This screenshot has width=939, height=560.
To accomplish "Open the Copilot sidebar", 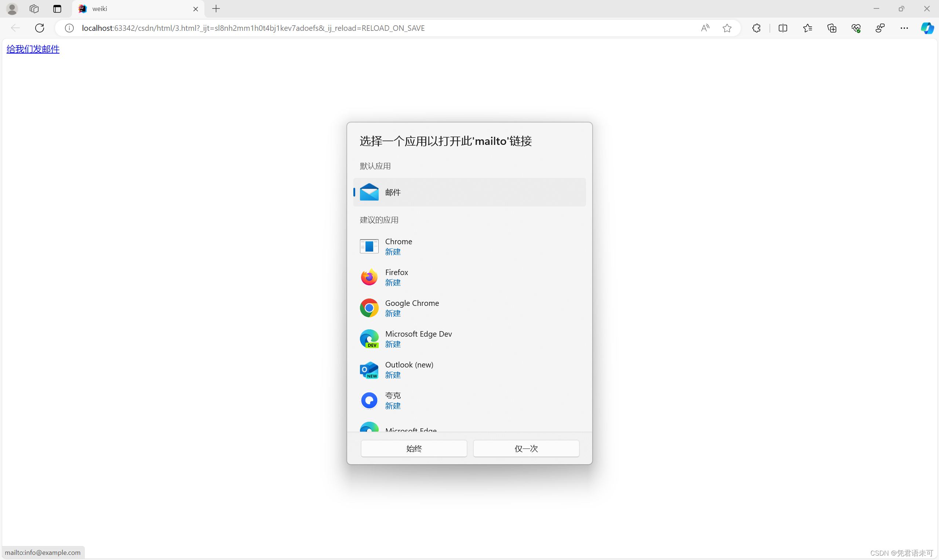I will [927, 28].
